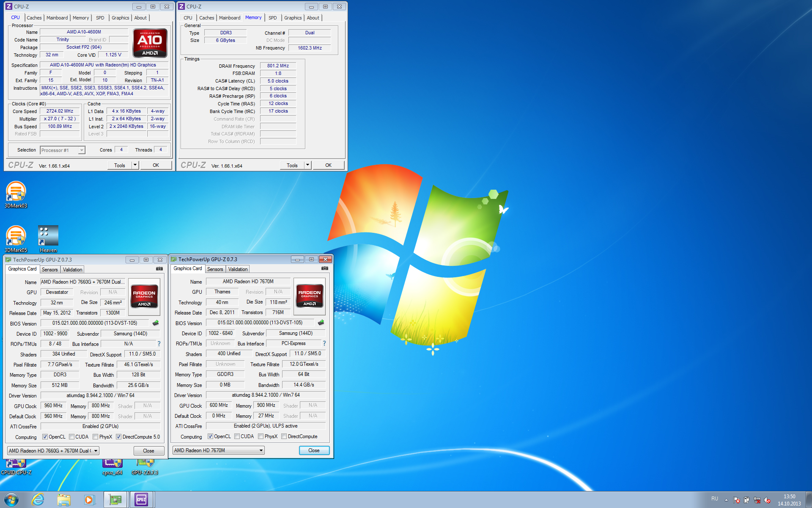Viewport: 812px width, 508px height.
Task: Click screenshot camera icon in right GPU-Z window
Action: tap(325, 268)
